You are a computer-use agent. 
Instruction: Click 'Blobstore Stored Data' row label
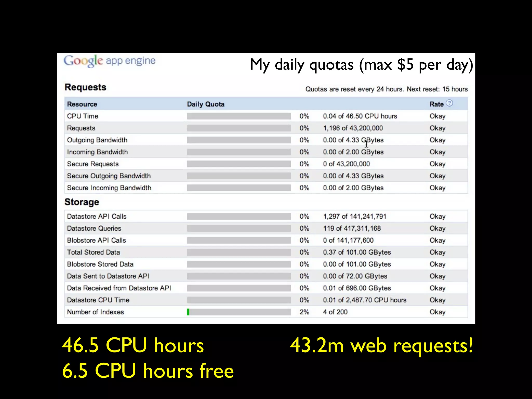100,264
